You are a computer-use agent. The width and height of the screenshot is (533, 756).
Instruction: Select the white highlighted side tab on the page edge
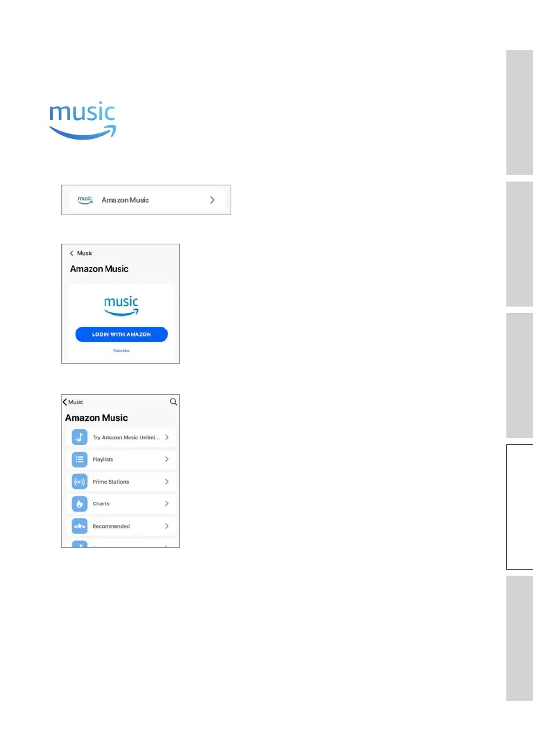520,507
